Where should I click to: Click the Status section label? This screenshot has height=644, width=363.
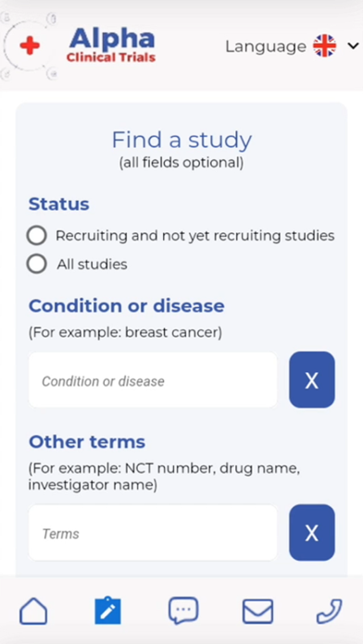coord(58,204)
